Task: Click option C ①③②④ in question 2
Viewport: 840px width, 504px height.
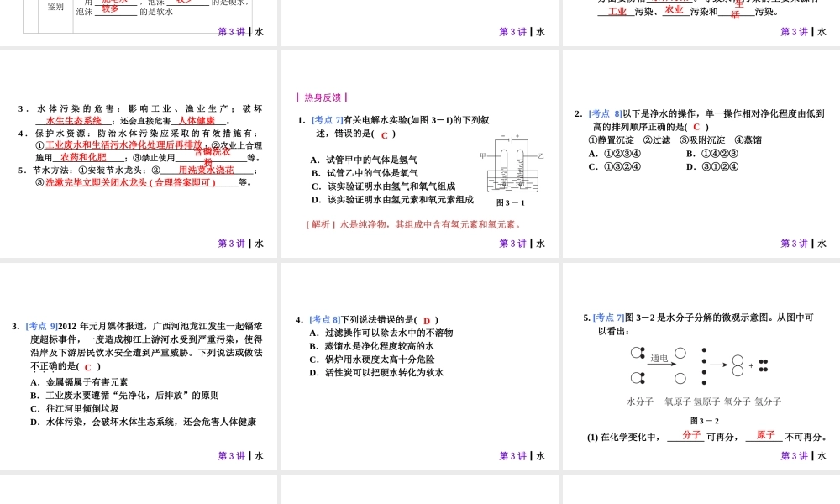Action: [615, 166]
